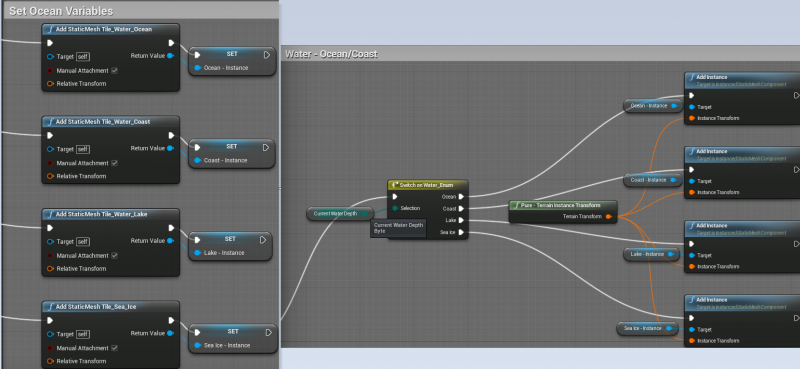
Task: Click Relative Transform pin on Tile_Sea_Ice node
Action: click(50, 361)
